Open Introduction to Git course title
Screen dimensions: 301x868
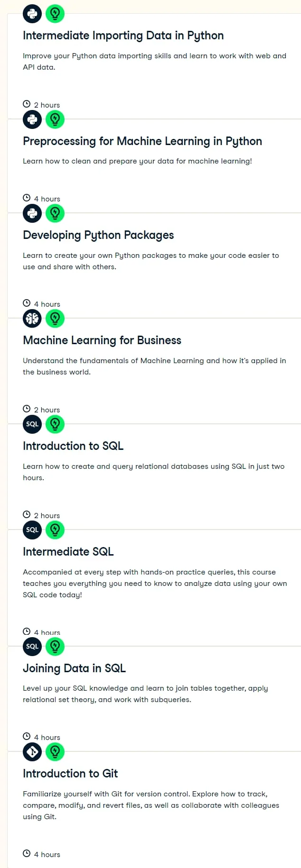(x=70, y=774)
